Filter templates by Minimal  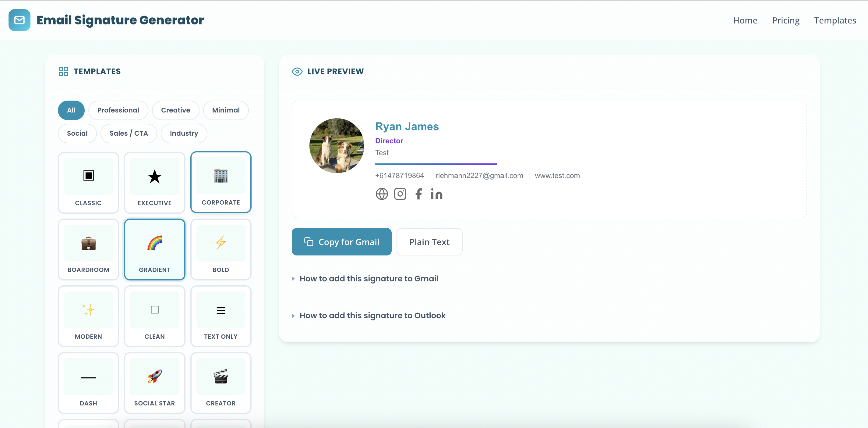pyautogui.click(x=226, y=110)
